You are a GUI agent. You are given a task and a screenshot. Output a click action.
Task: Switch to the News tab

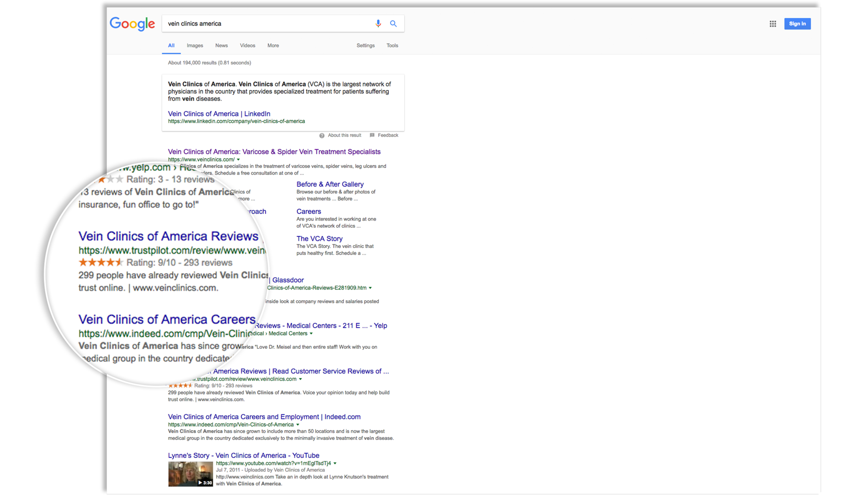click(222, 45)
